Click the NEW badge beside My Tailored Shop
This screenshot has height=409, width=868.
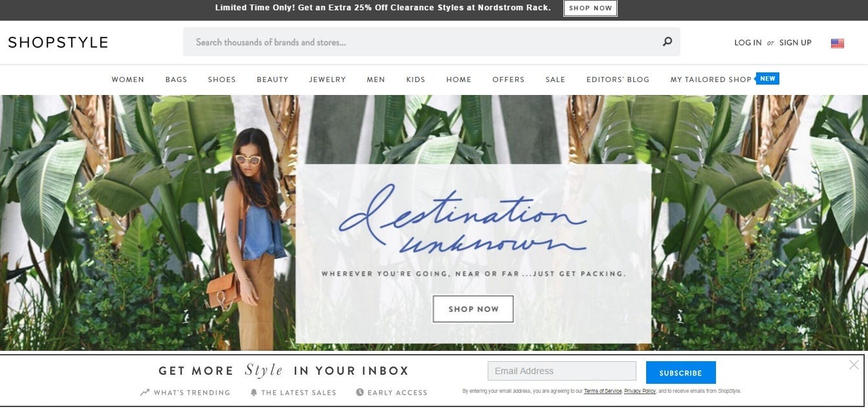point(768,79)
